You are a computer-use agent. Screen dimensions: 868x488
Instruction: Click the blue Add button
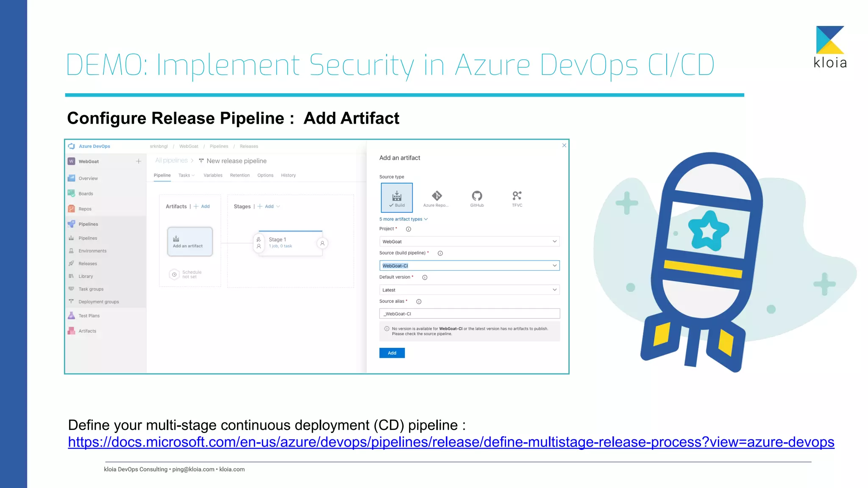tap(392, 353)
